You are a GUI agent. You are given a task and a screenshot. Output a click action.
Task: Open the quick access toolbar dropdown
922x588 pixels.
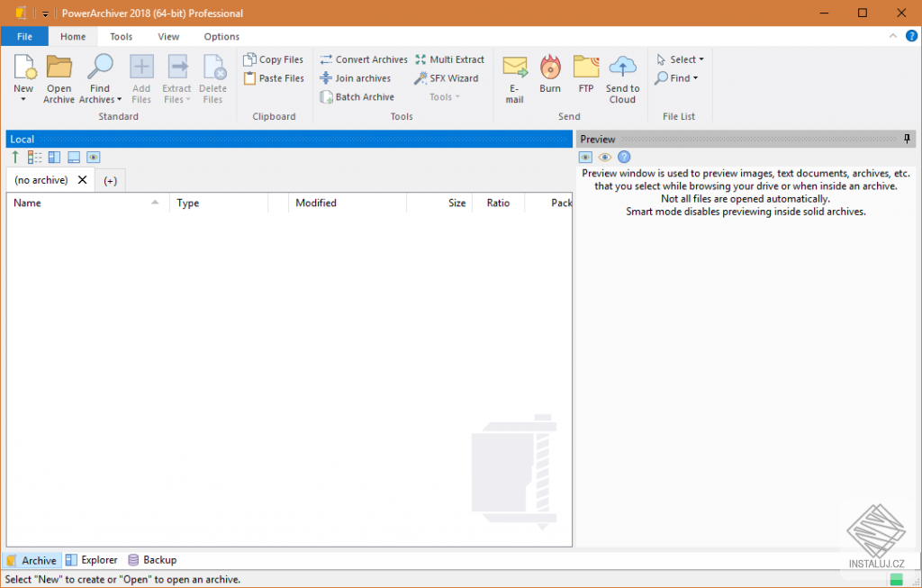pos(45,14)
